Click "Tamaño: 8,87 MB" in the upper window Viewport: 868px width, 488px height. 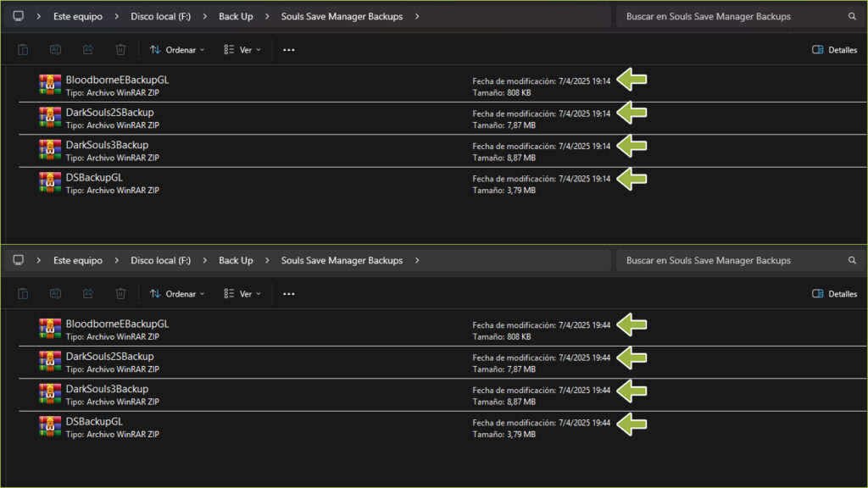pos(504,158)
